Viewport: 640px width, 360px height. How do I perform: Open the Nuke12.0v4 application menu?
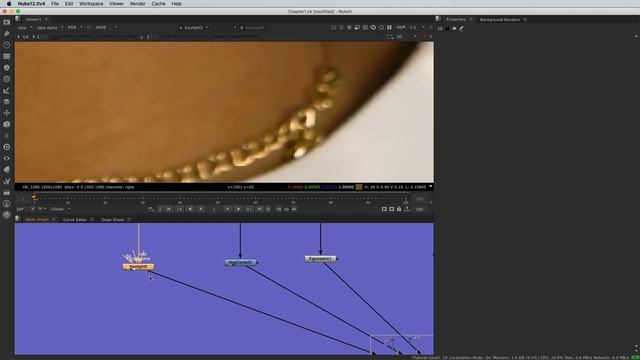tap(31, 4)
